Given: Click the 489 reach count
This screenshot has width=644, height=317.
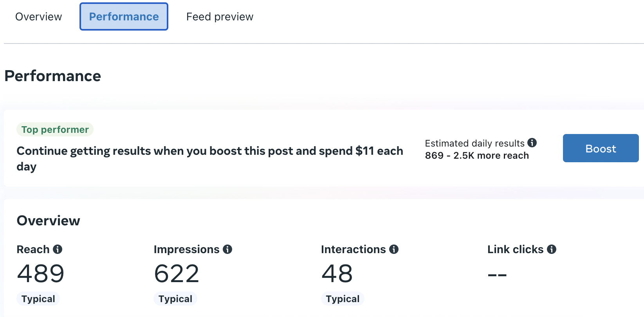Looking at the screenshot, I should pyautogui.click(x=41, y=274).
